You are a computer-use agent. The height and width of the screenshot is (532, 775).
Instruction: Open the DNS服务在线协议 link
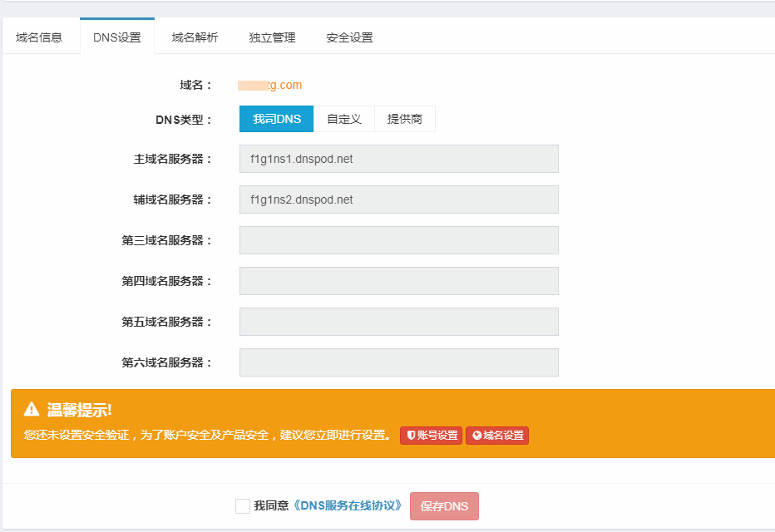[348, 506]
